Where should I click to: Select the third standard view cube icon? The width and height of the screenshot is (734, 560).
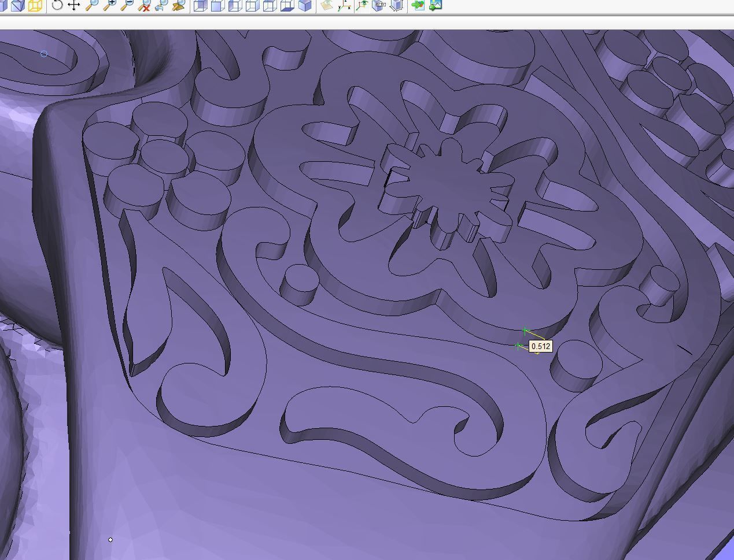pos(235,6)
